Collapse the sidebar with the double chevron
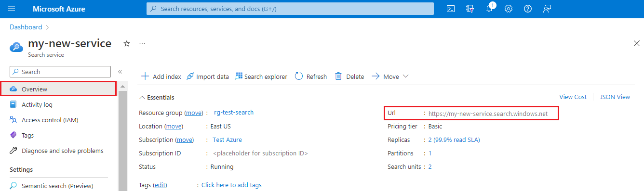Screen dimensions: 644x191 click(120, 72)
